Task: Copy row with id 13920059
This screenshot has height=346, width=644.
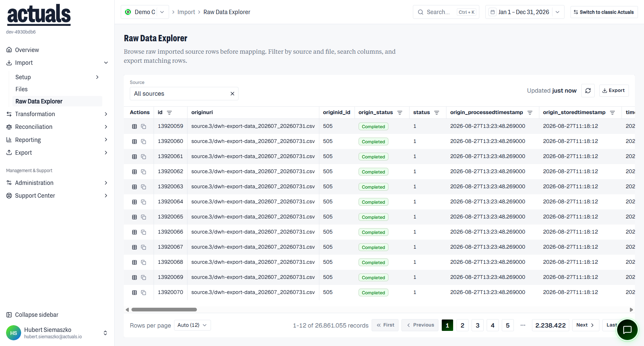Action: [x=144, y=127]
